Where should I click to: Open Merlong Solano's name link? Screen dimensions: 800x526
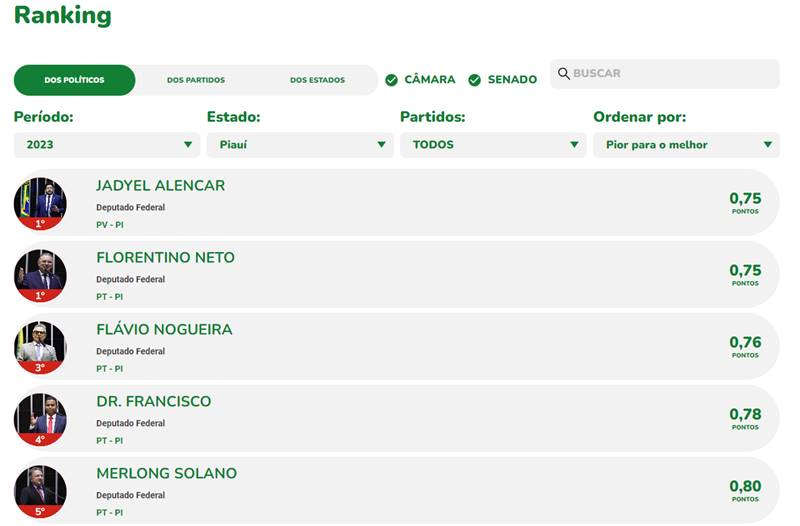166,474
